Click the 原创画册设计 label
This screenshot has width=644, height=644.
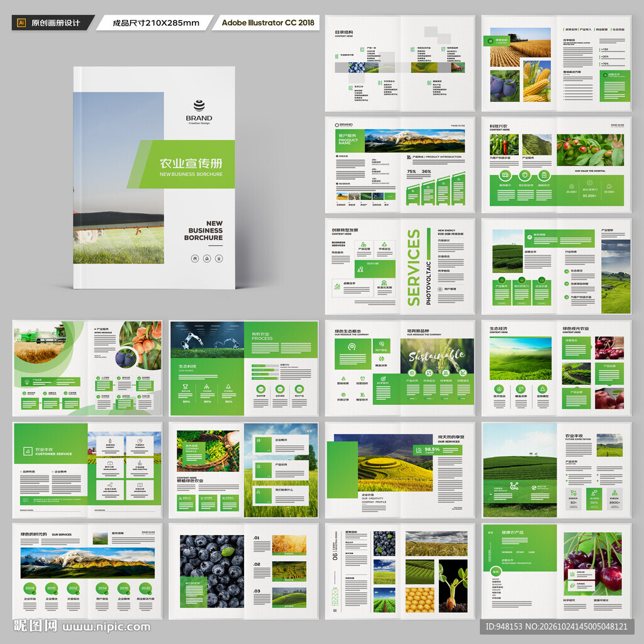55,23
